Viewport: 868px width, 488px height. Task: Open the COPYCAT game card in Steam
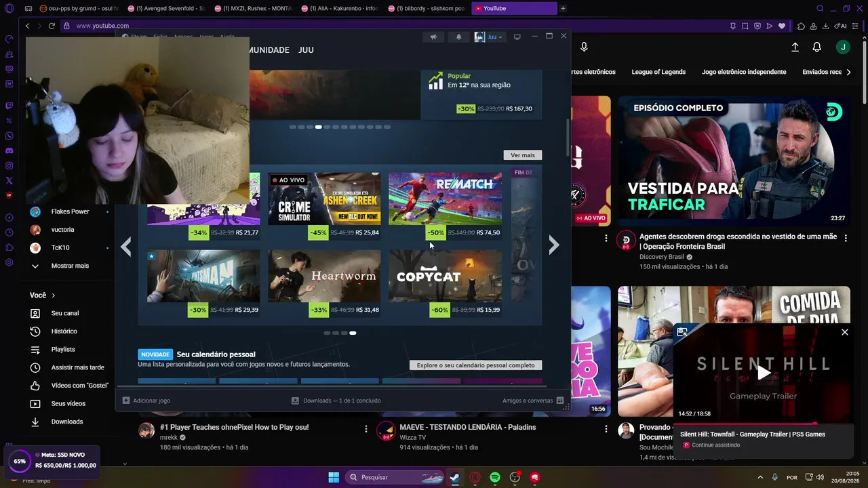click(446, 283)
